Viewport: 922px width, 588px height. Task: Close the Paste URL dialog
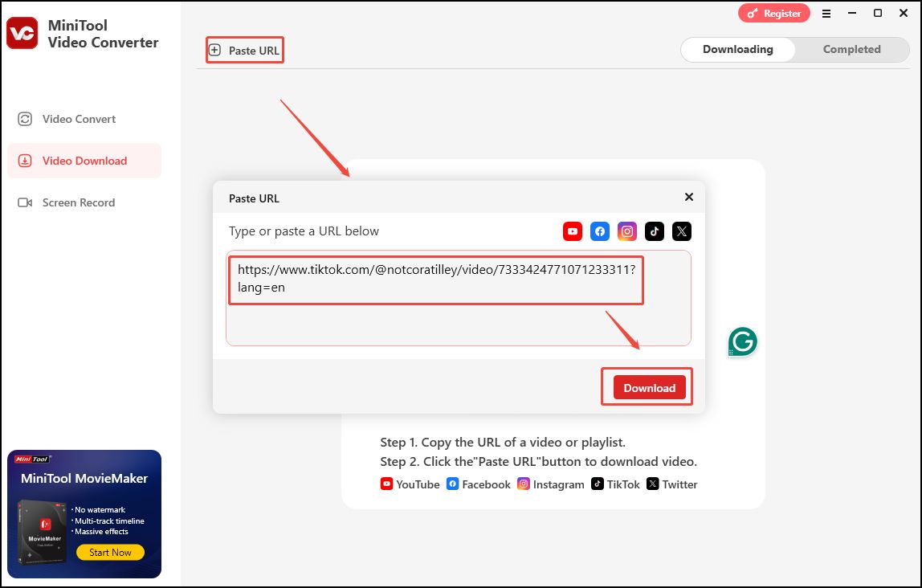[689, 197]
